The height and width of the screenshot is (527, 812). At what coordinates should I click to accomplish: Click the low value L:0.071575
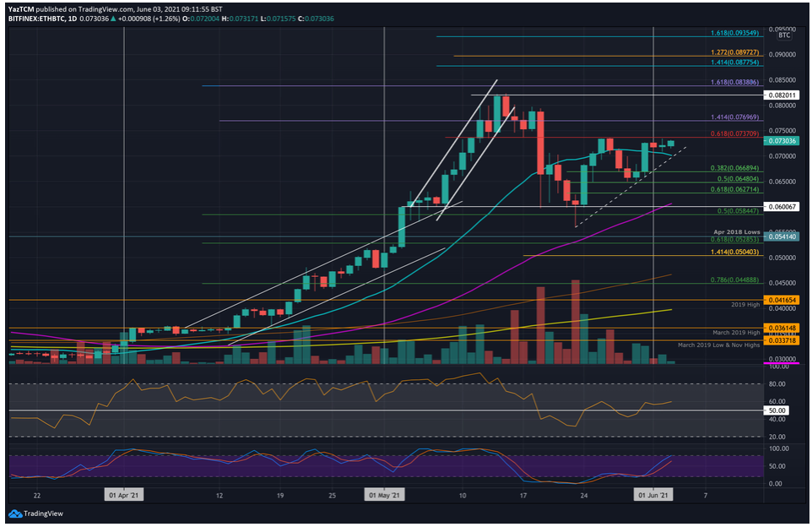click(278, 19)
